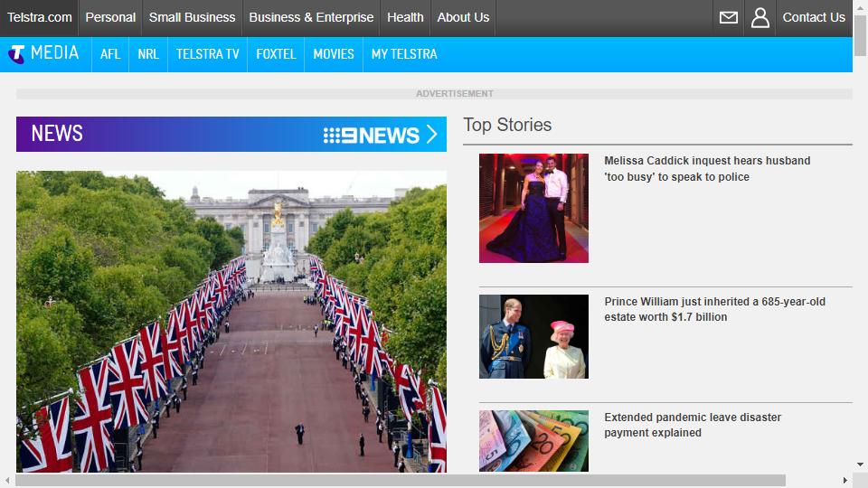Open Buckingham Palace flags feature image
This screenshot has height=488, width=868.
pos(231,322)
